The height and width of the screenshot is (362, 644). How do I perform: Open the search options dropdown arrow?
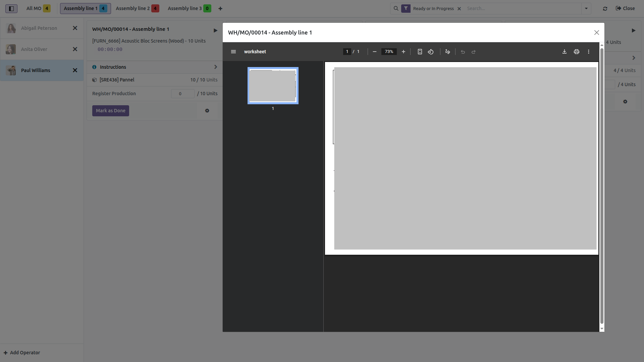click(x=586, y=8)
